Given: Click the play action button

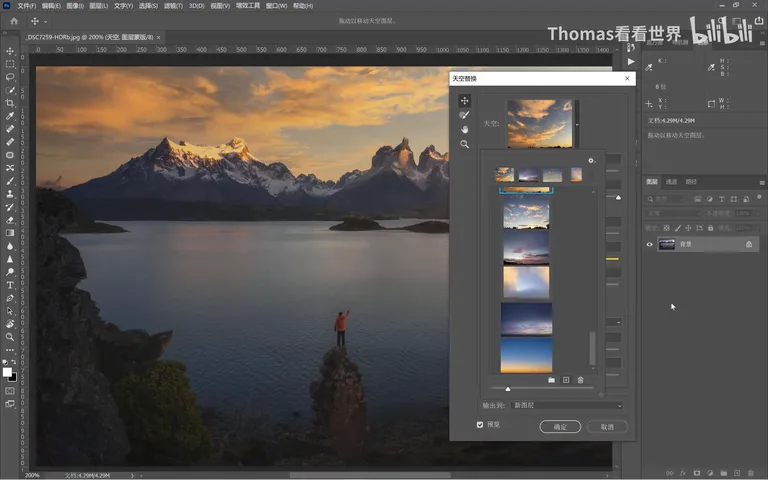Looking at the screenshot, I should click(631, 62).
